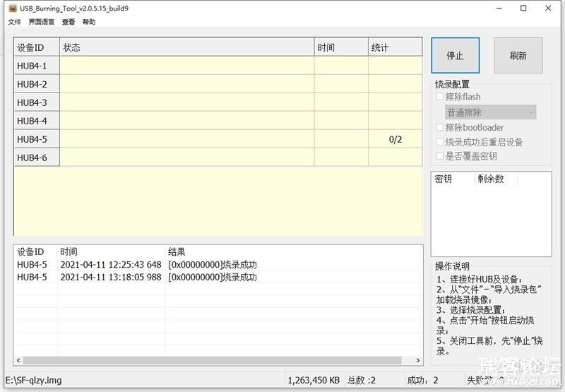This screenshot has width=565, height=392.
Task: Toggle the 是否覆盖密钥 checkbox
Action: [441, 156]
